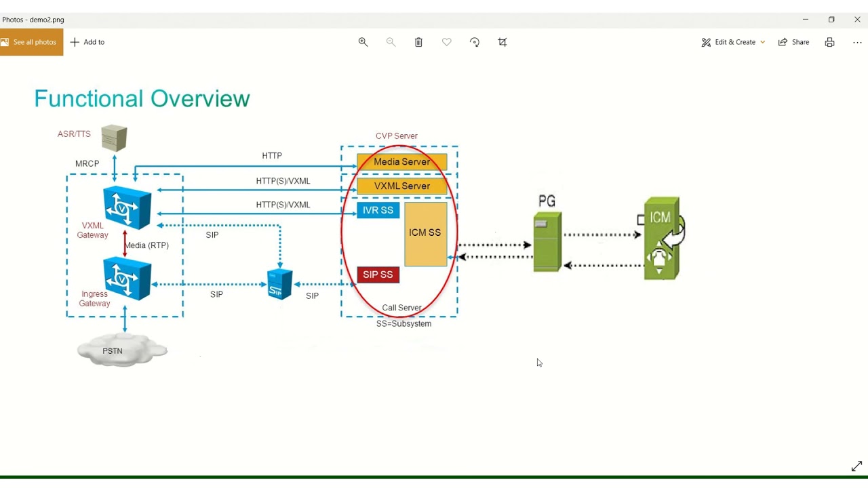
Task: Enter full screen with diagonal arrows icon
Action: pyautogui.click(x=856, y=466)
